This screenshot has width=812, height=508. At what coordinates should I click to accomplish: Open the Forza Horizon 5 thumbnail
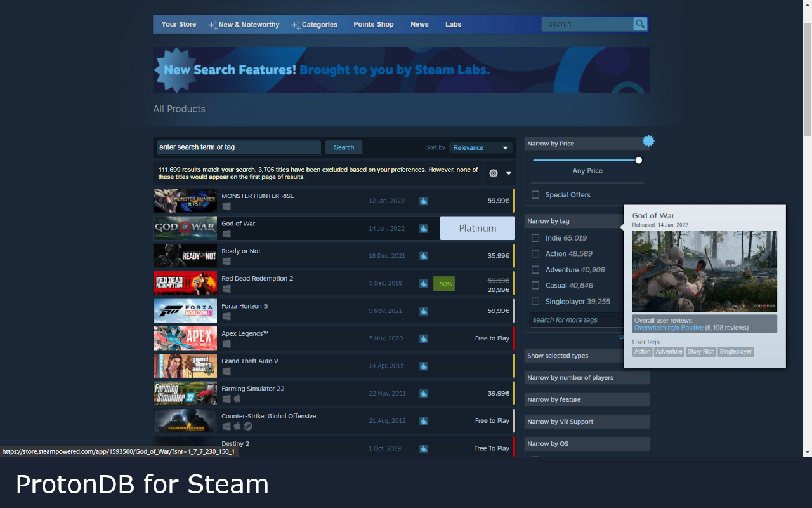pos(185,311)
